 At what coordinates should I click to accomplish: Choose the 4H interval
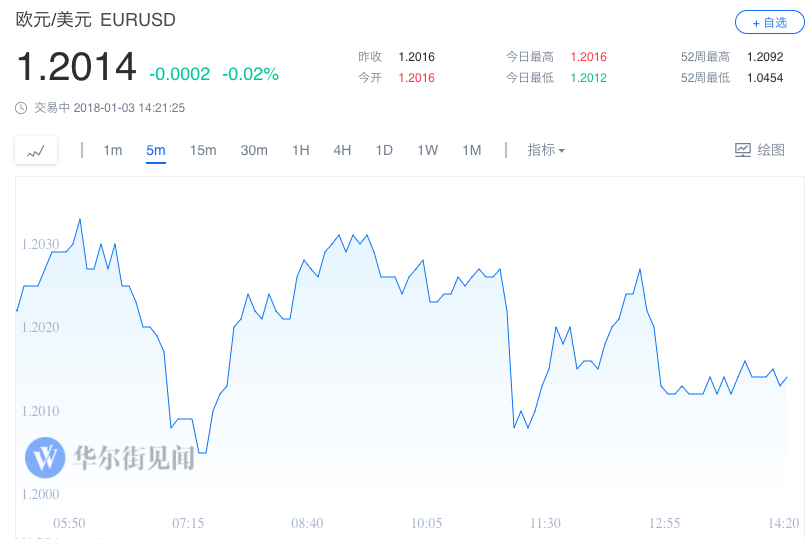tap(342, 150)
